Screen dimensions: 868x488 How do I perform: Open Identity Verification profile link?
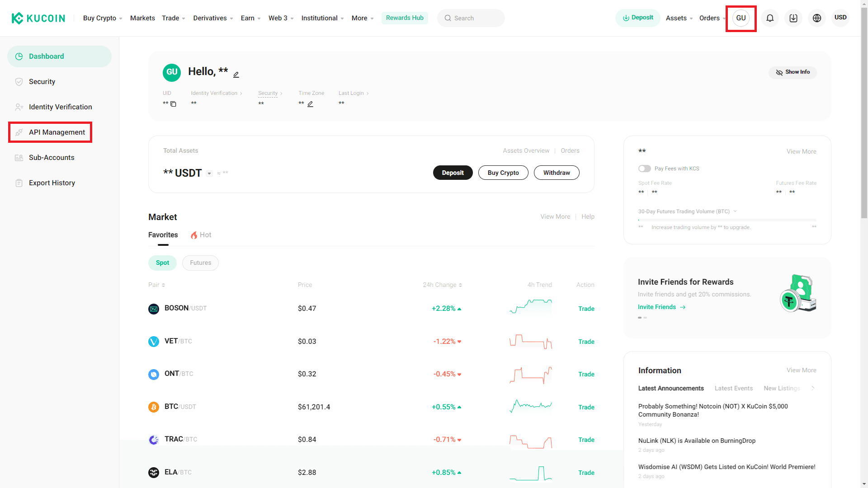[216, 93]
